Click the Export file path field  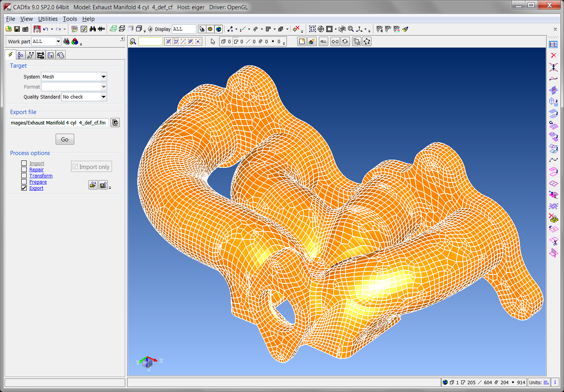point(58,123)
